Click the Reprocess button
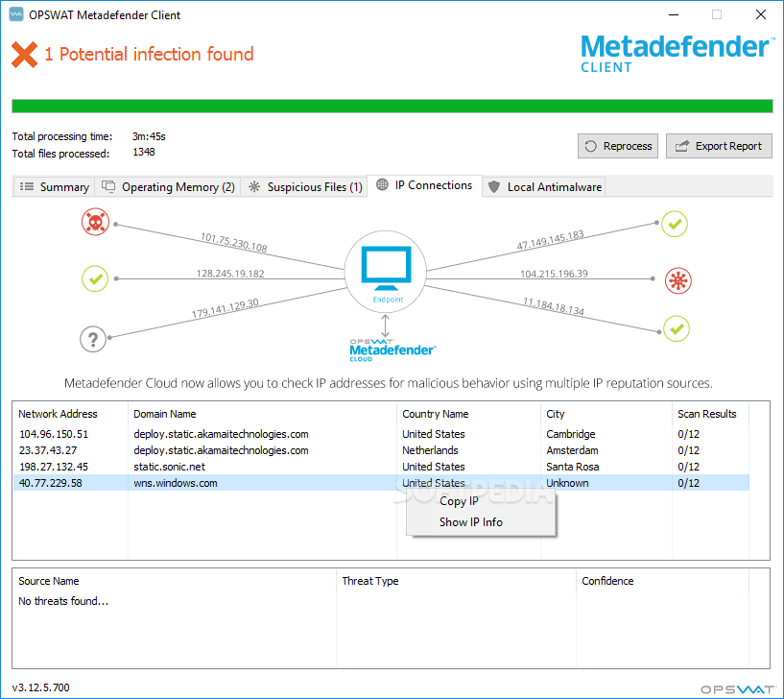The image size is (784, 699). (618, 146)
